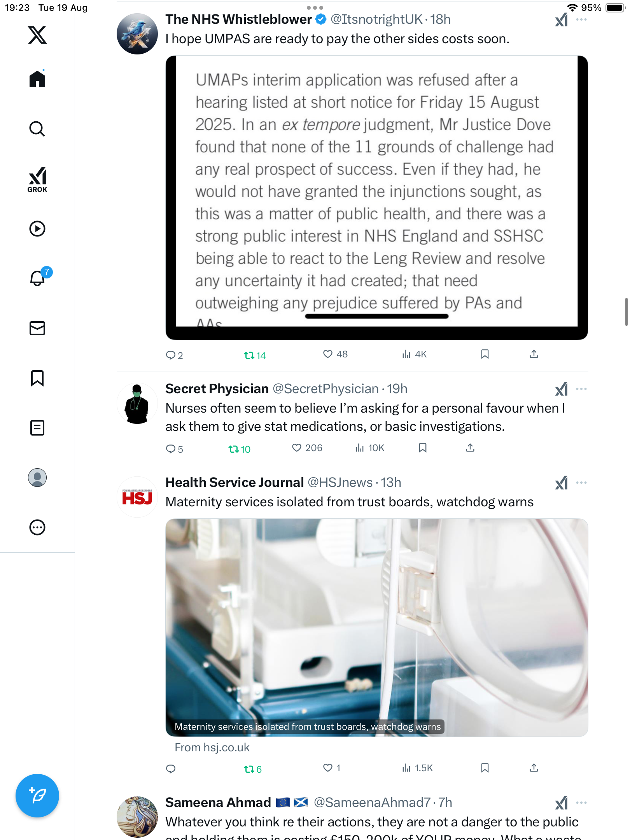The width and height of the screenshot is (630, 840).
Task: Go to the Home feed icon
Action: 37,79
